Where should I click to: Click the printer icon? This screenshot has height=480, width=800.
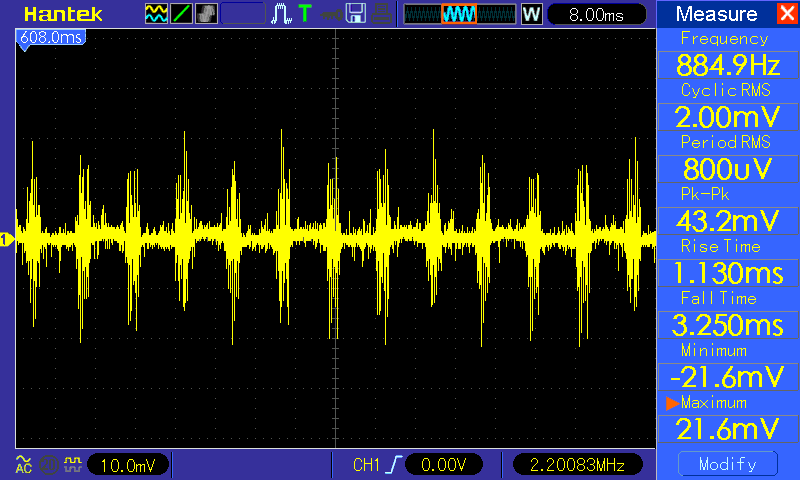tap(381, 14)
